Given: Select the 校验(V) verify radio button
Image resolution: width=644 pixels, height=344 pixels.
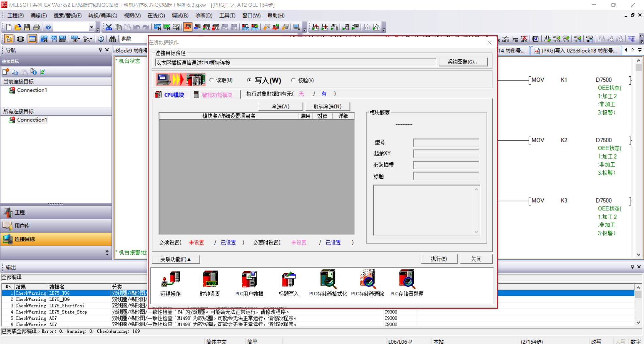Looking at the screenshot, I should 293,80.
